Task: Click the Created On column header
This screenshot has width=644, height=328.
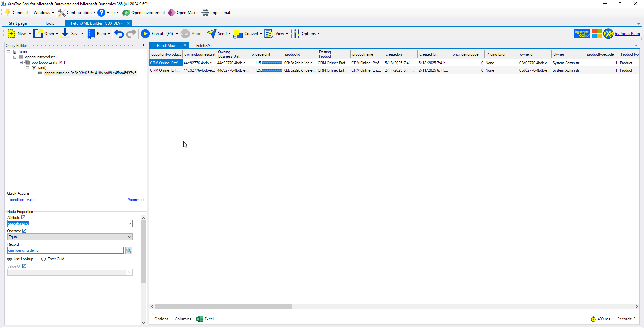Action: [x=434, y=54]
